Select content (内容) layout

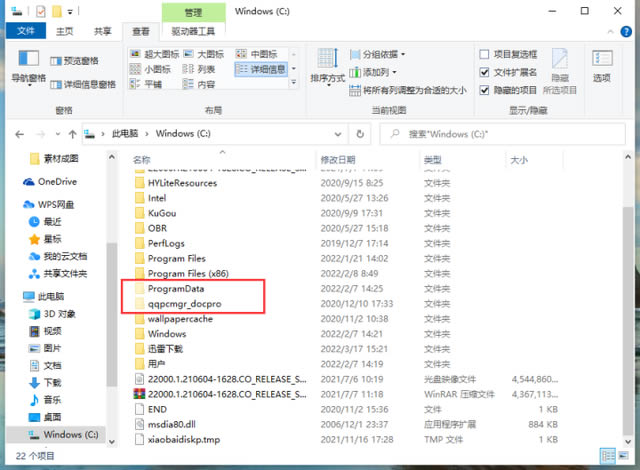pos(198,84)
